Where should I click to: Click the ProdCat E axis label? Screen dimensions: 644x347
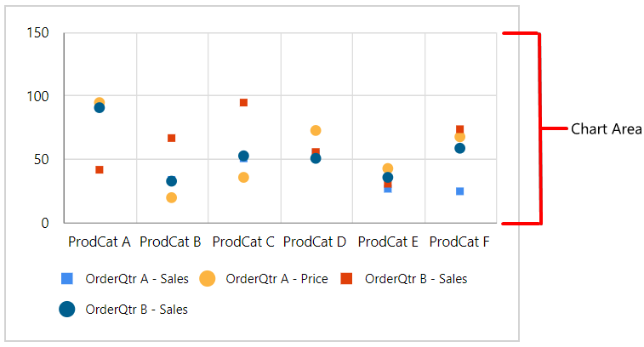point(388,242)
